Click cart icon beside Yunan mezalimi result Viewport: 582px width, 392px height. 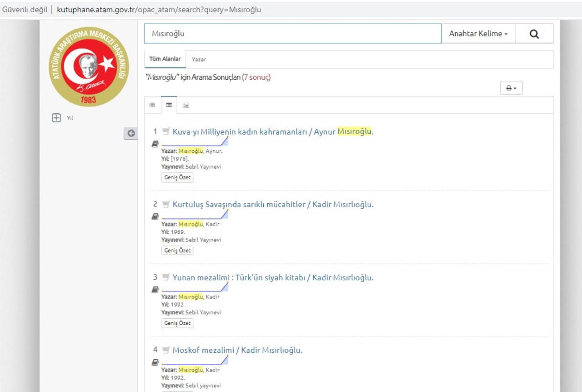[166, 277]
